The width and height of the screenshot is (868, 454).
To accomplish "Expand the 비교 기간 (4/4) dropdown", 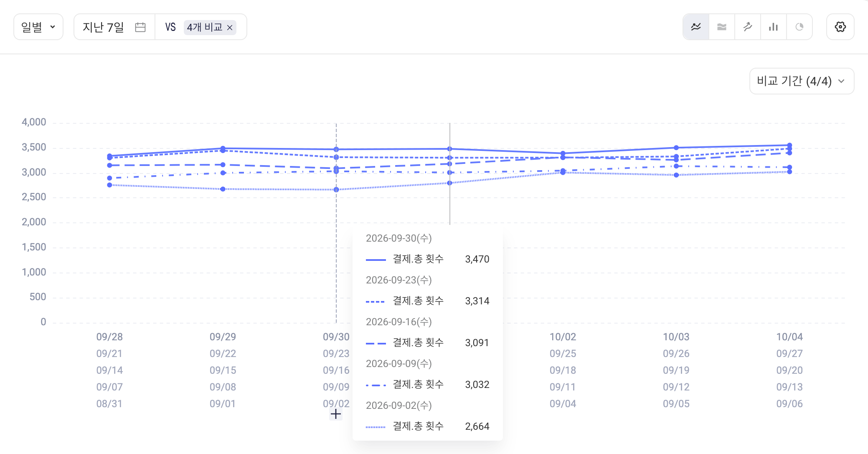I will coord(802,81).
